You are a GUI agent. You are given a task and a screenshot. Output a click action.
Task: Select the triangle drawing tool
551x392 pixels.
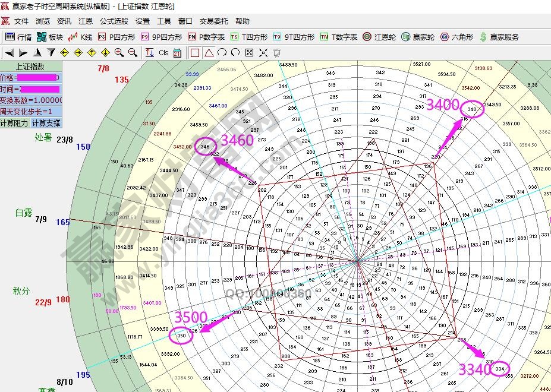click(209, 52)
